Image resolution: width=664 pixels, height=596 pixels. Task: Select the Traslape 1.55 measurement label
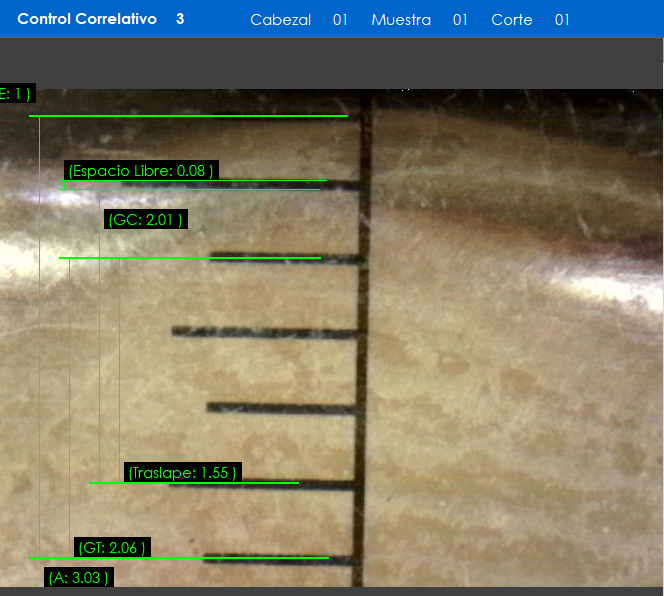[x=182, y=472]
